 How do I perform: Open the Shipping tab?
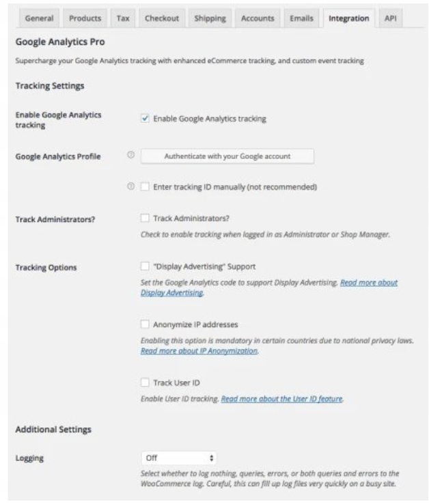point(210,18)
